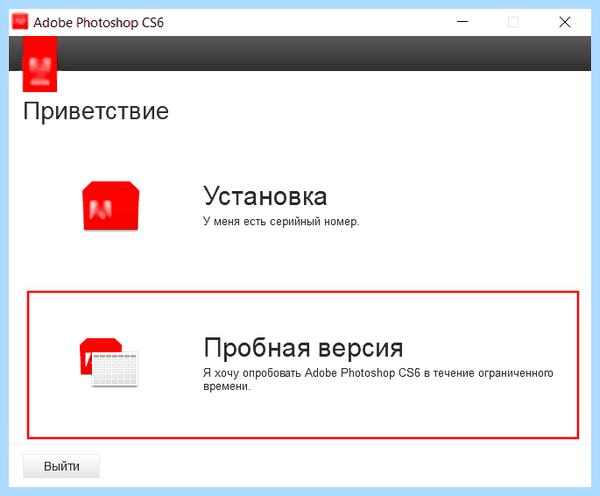600x496 pixels.
Task: Click the 'Adobe Photoshop CS6' window title
Action: [x=98, y=23]
